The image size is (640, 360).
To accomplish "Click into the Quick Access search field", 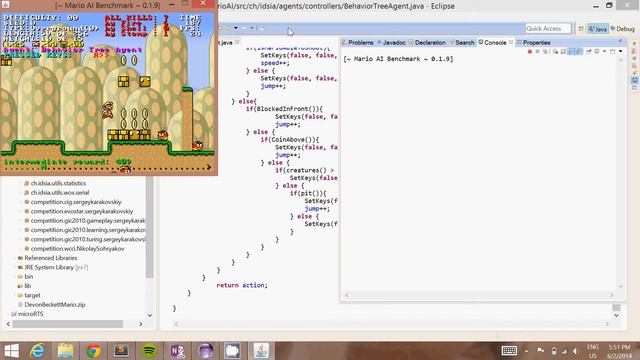I will [x=548, y=29].
